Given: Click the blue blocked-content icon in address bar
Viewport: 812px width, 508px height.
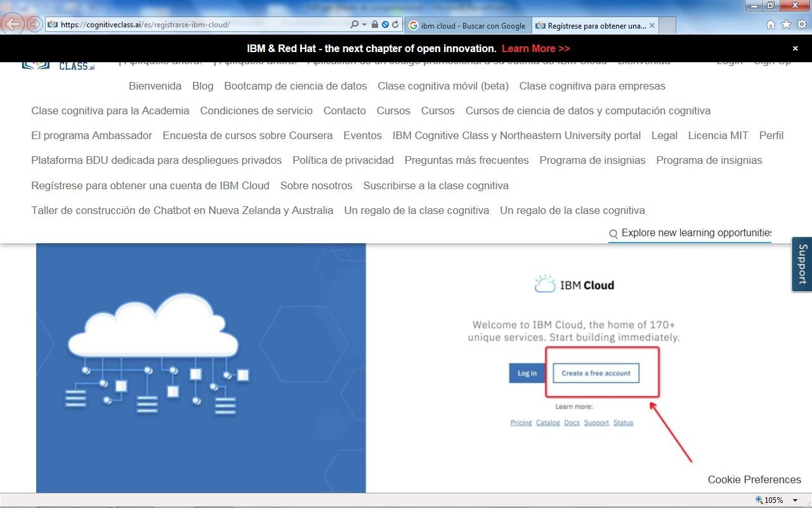Looking at the screenshot, I should (x=385, y=25).
